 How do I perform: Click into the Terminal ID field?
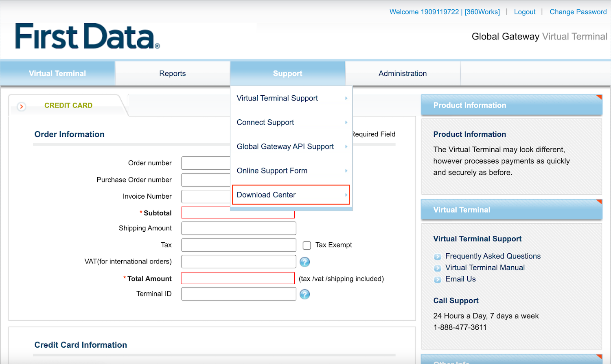pos(239,294)
